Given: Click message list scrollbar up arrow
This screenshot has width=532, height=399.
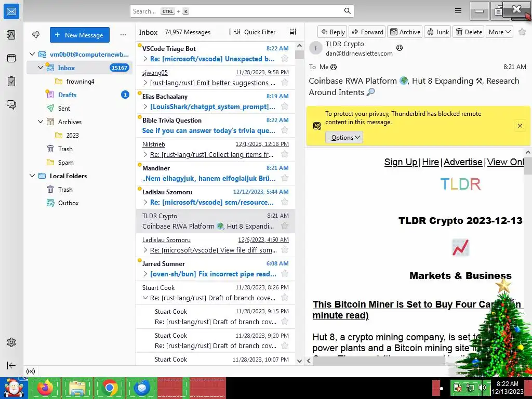Looking at the screenshot, I should (x=299, y=46).
